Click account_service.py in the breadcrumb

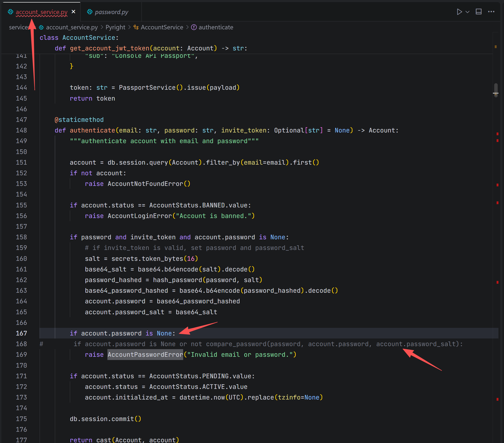pos(72,27)
